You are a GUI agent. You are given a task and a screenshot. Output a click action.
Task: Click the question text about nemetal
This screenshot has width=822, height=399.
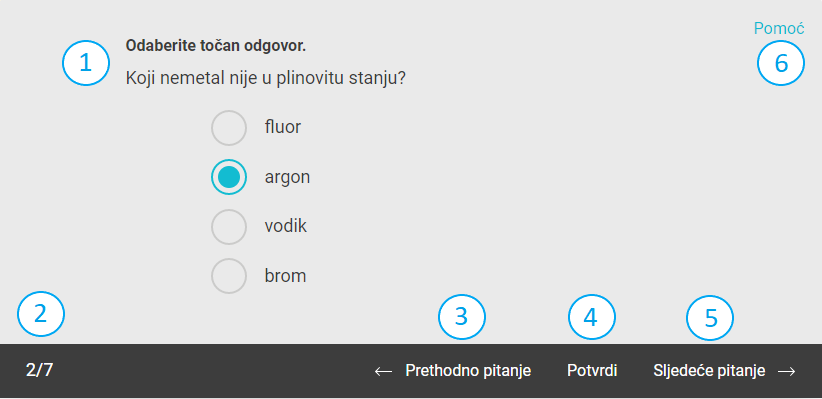click(x=266, y=79)
